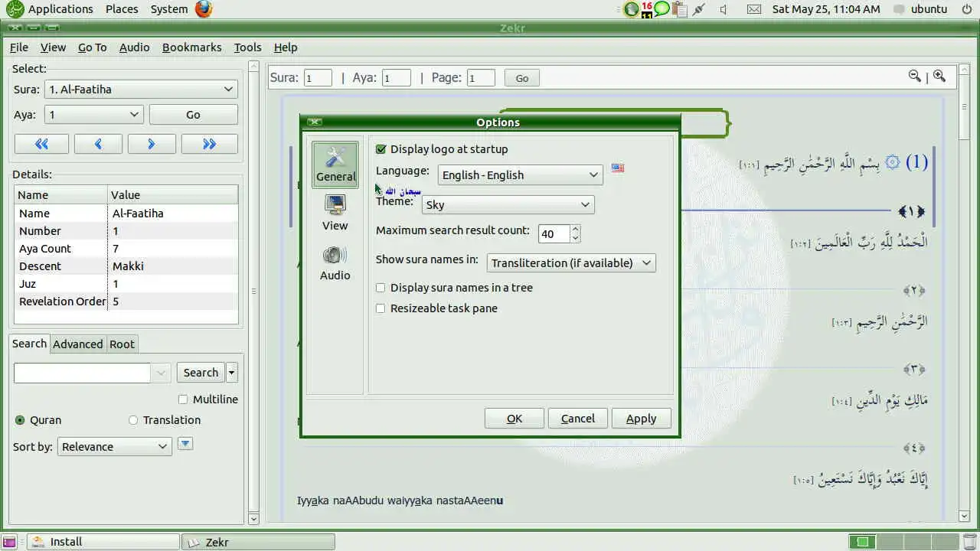Open the Sort by Relevance dropdown
980x551 pixels.
point(115,447)
